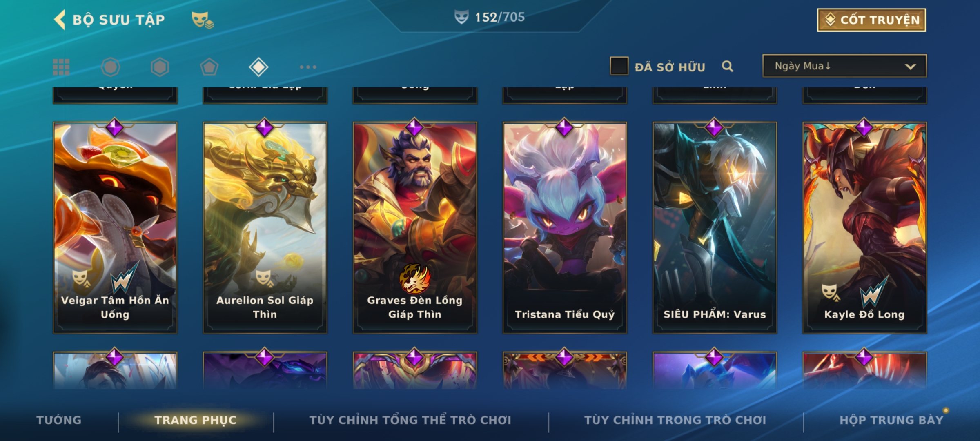Open more filters with the three dots
The width and height of the screenshot is (980, 441).
pyautogui.click(x=308, y=67)
